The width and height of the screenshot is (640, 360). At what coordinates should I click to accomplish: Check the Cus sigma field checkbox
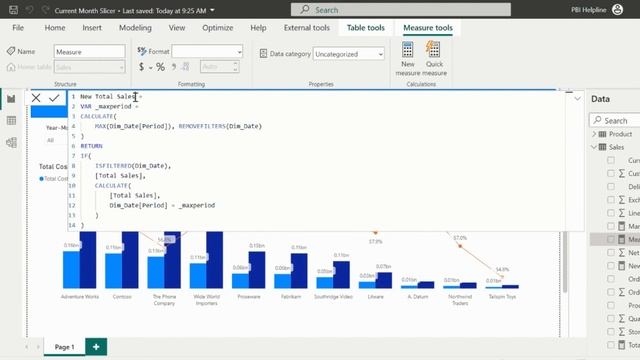[611, 173]
